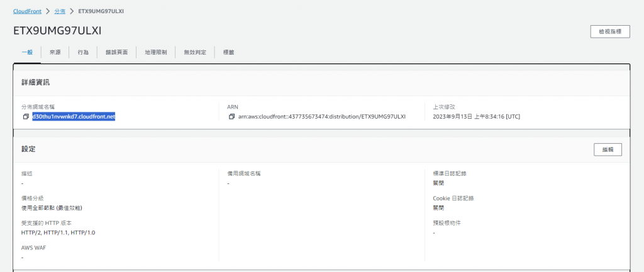Screen dimensions: 644x272
Task: Open the 行為 tab
Action: pyautogui.click(x=83, y=53)
